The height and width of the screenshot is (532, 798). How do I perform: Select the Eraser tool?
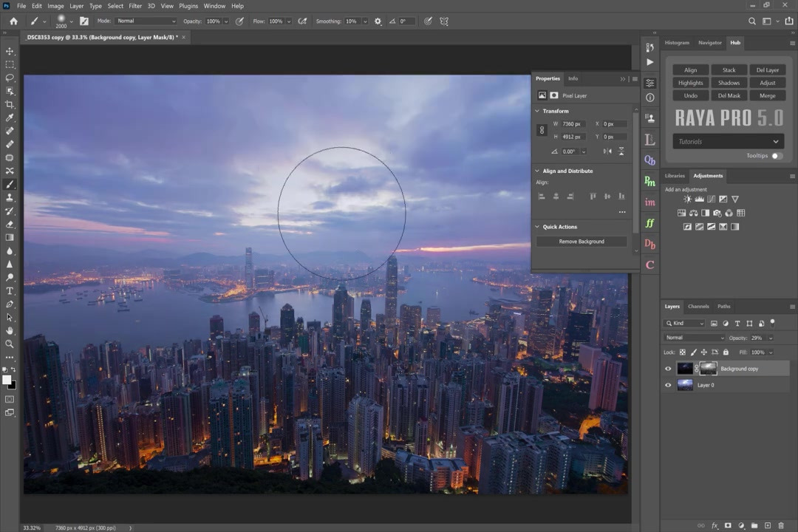pyautogui.click(x=10, y=224)
